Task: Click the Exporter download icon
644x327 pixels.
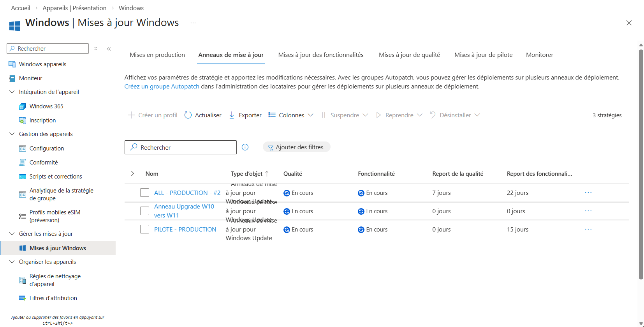Action: coord(232,115)
